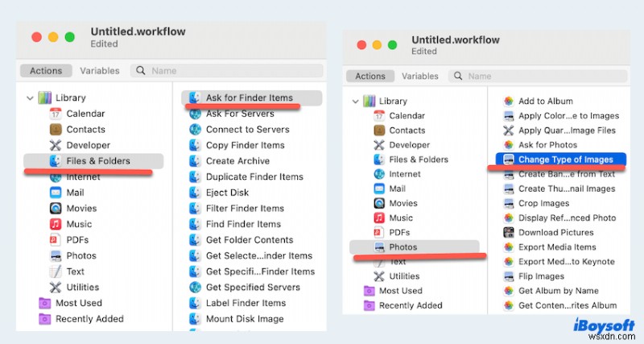The height and width of the screenshot is (344, 644).
Task: Click Export Media Items icon
Action: [509, 247]
